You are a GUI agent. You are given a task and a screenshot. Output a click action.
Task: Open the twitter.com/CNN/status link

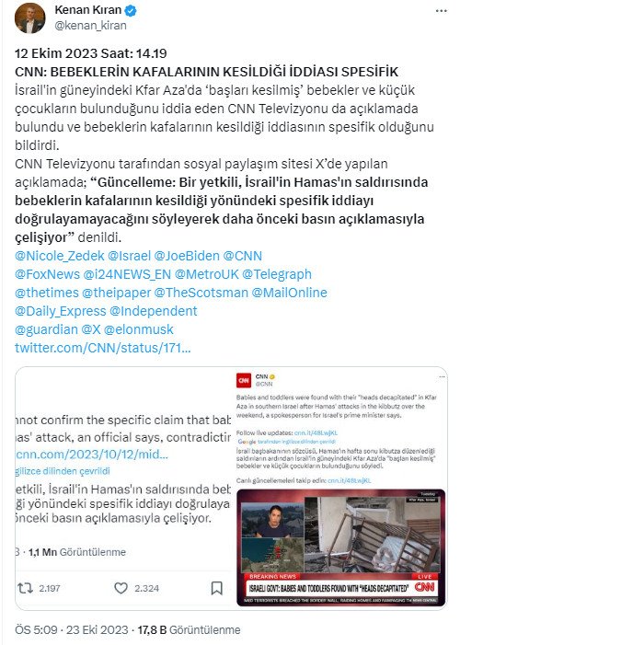pyautogui.click(x=103, y=348)
